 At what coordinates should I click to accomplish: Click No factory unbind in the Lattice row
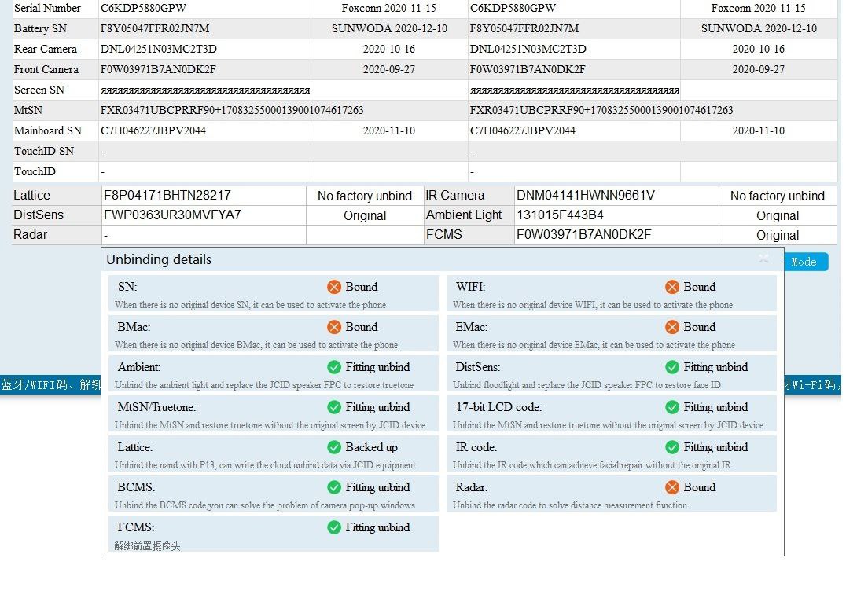click(365, 196)
